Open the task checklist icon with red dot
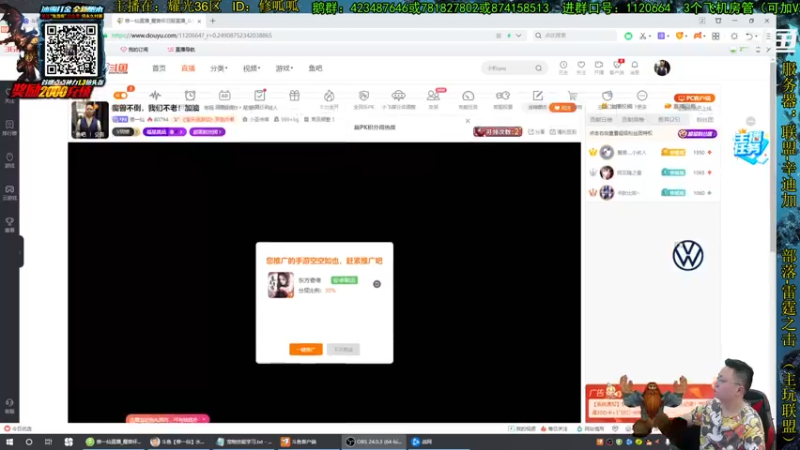800x450 pixels. click(x=260, y=95)
